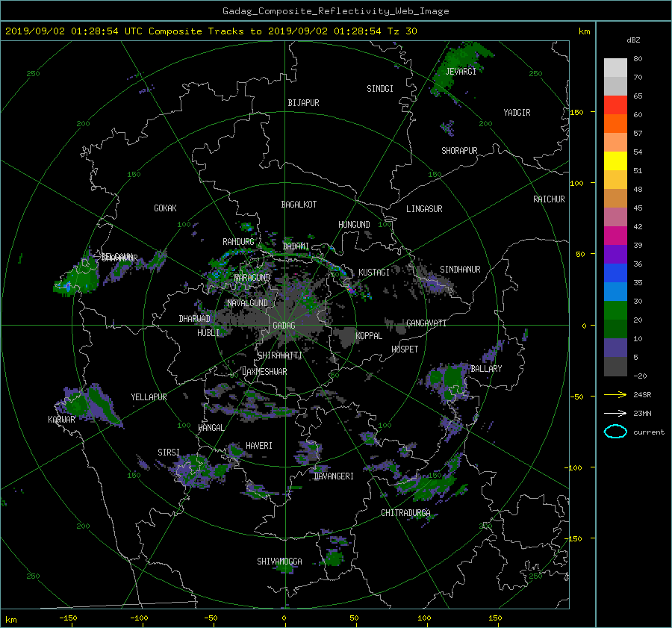Screen dimensions: 672x628
Task: Click the HUNGUND city label
Action: coord(354,225)
